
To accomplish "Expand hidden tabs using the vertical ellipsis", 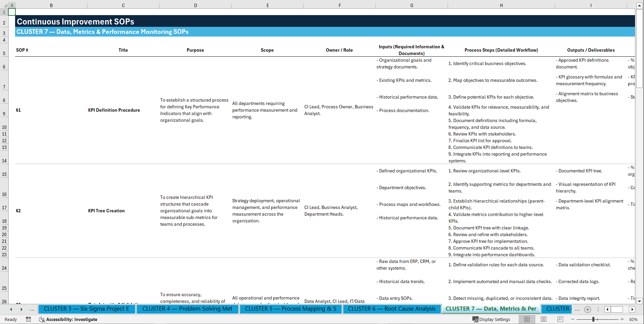I will (599, 309).
